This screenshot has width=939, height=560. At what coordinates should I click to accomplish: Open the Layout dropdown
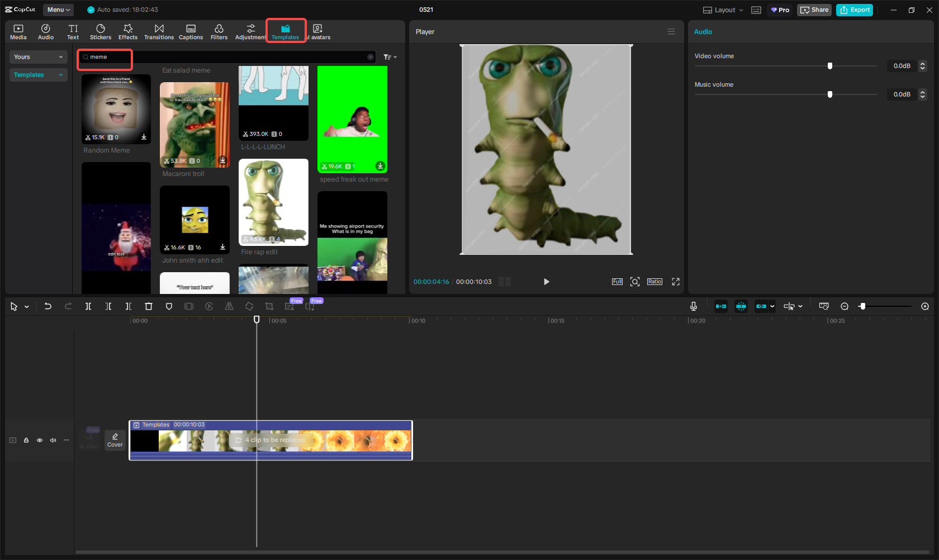click(x=723, y=10)
